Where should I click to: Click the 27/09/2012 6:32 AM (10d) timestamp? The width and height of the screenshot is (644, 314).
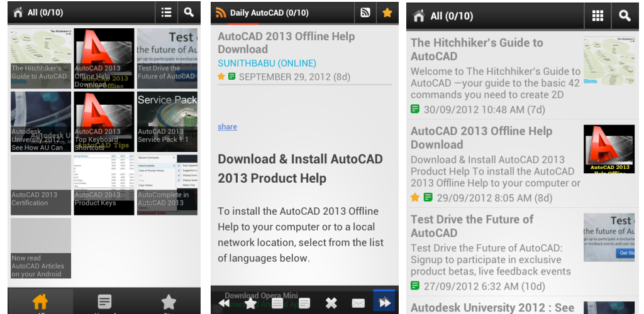pyautogui.click(x=484, y=286)
